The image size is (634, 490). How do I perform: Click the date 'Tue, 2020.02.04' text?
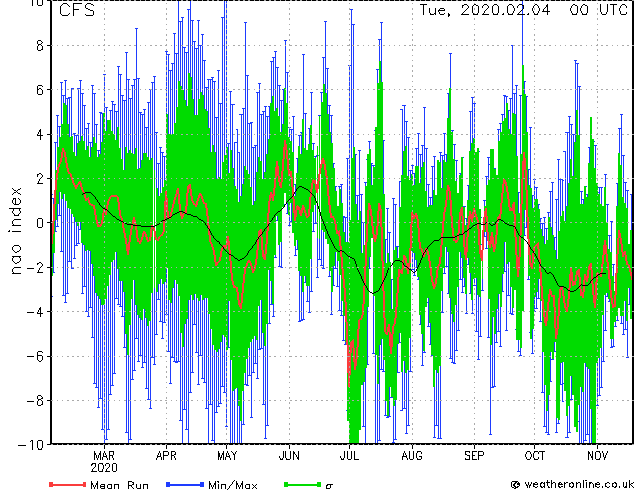tap(485, 10)
